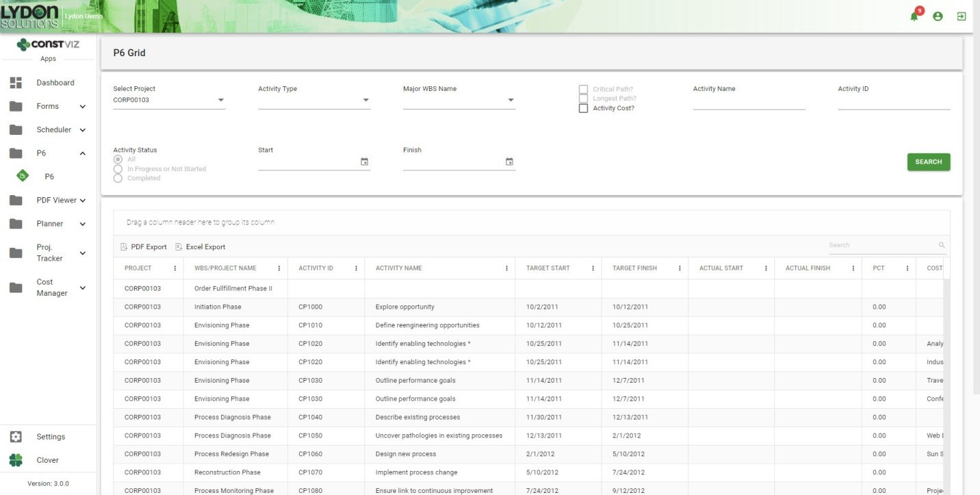Check the Critical Path? checkbox

click(x=583, y=89)
